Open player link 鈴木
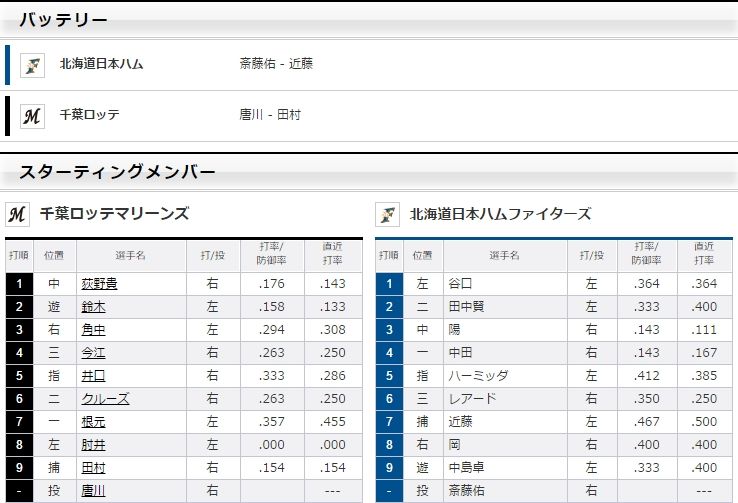Viewport: 738px width, 503px height. pos(93,307)
